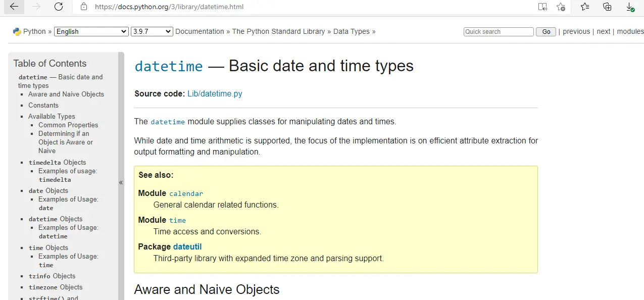Open the Collections icon
The width and height of the screenshot is (644, 300).
pos(607,7)
